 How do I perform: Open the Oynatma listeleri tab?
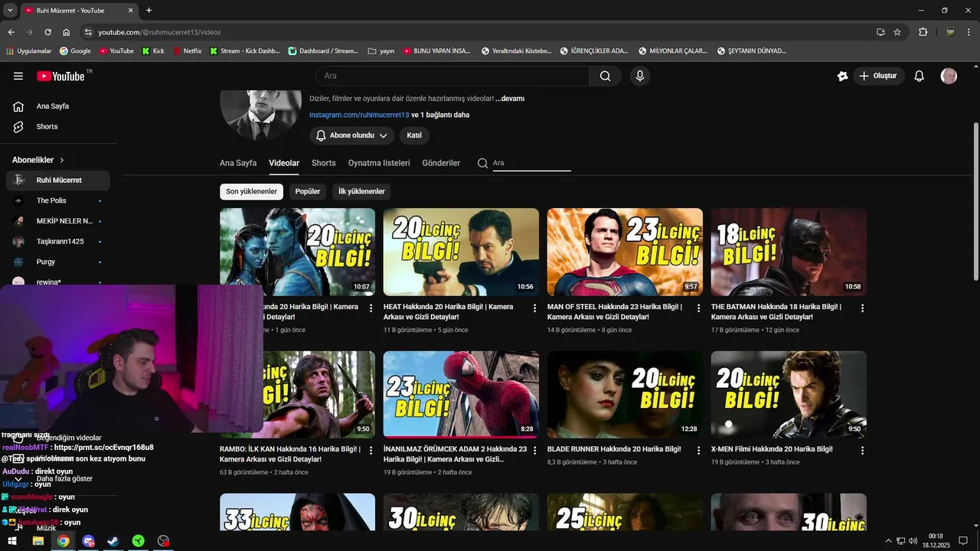(x=379, y=163)
